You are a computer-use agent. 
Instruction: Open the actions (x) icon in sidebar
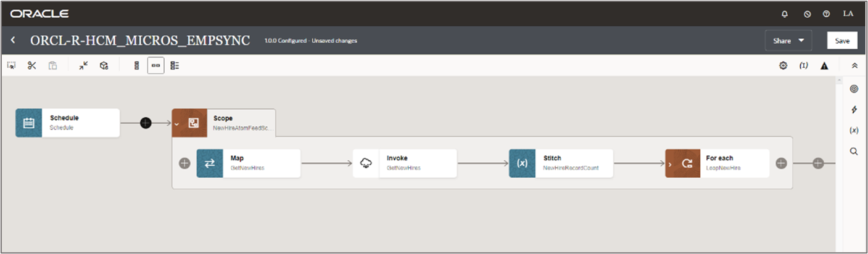(x=854, y=131)
